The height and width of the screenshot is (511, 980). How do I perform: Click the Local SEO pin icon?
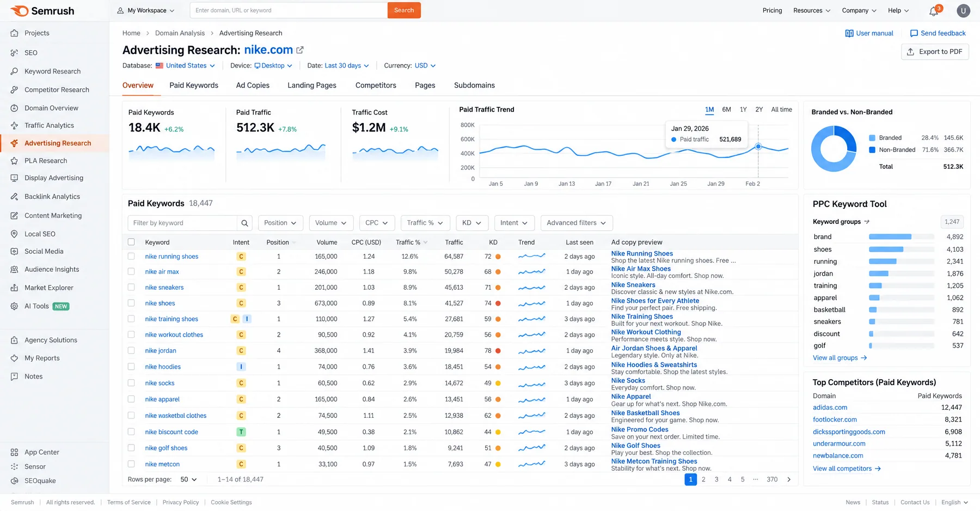pyautogui.click(x=14, y=234)
